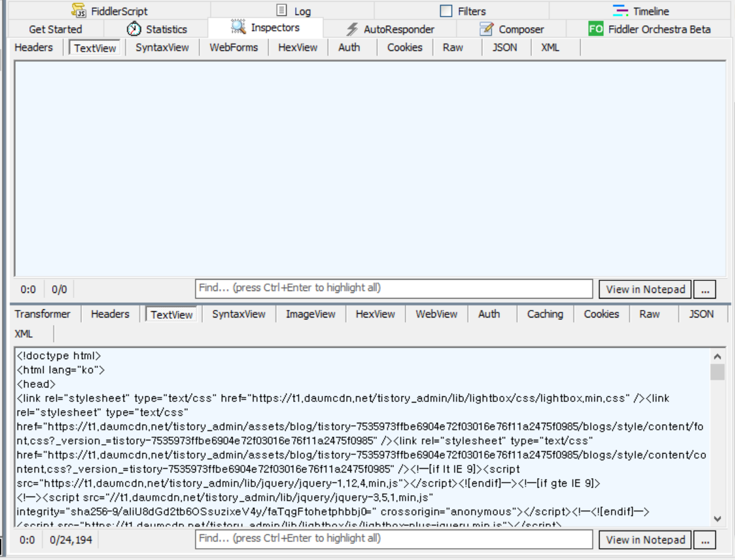Open response Caching tab
The width and height of the screenshot is (735, 560).
point(545,314)
